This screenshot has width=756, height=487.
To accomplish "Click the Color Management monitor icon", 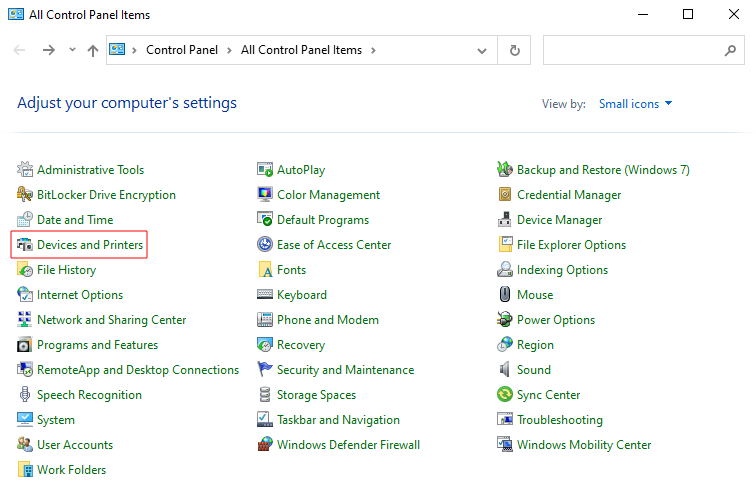I will point(265,195).
